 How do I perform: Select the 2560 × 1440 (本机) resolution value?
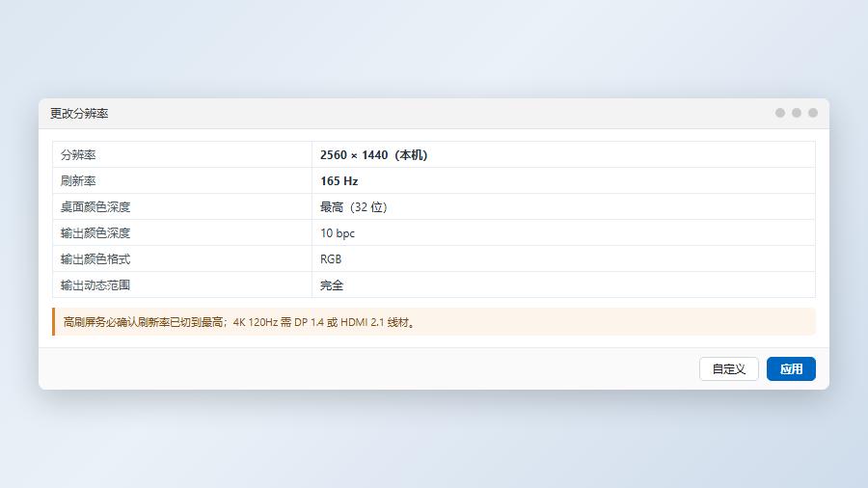coord(373,155)
